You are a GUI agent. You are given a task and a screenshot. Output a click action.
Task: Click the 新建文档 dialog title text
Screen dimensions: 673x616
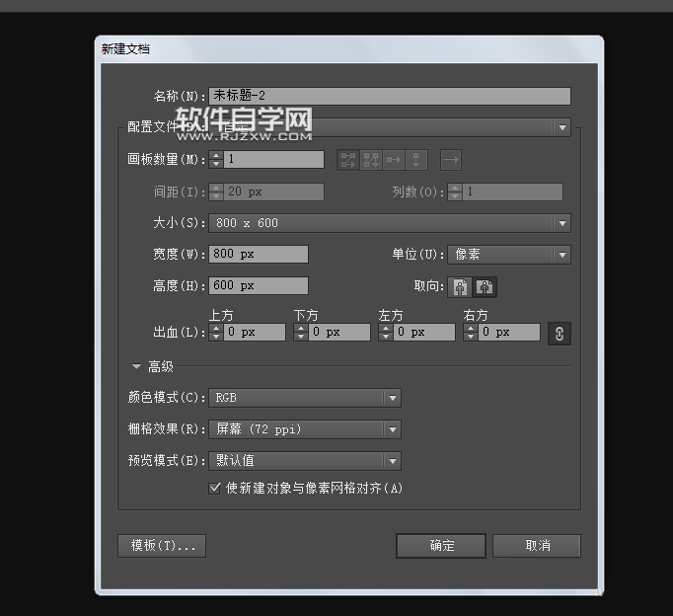(125, 49)
